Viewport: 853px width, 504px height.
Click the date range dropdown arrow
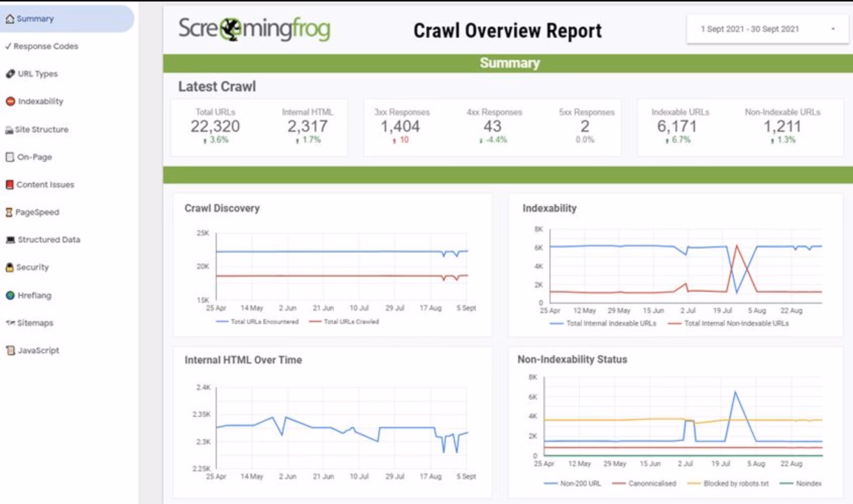833,29
